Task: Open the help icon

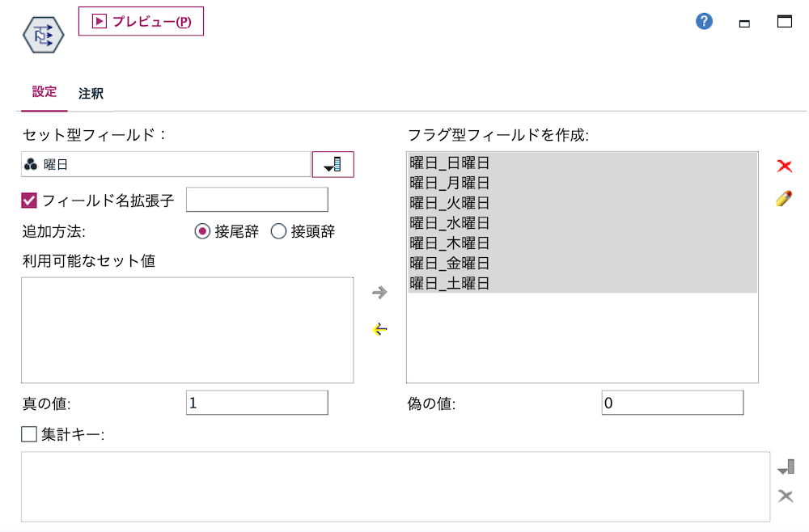Action: (x=704, y=21)
